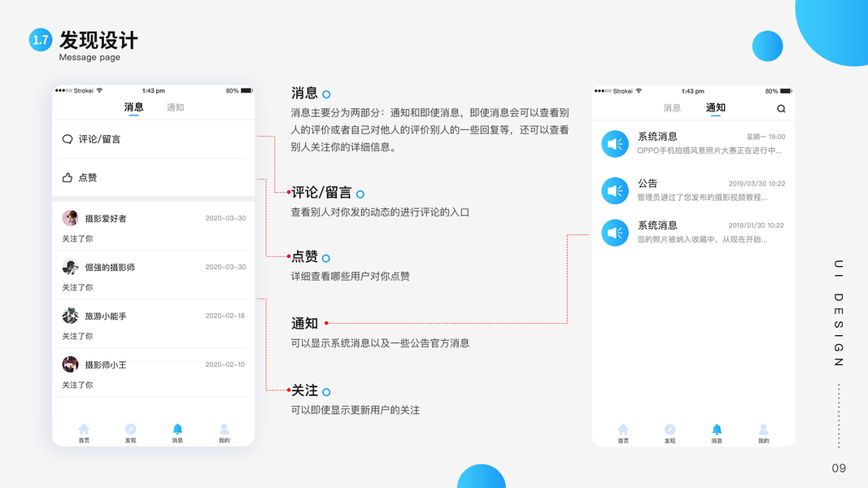
Task: Click battery icon in left phone status bar
Action: pos(246,91)
